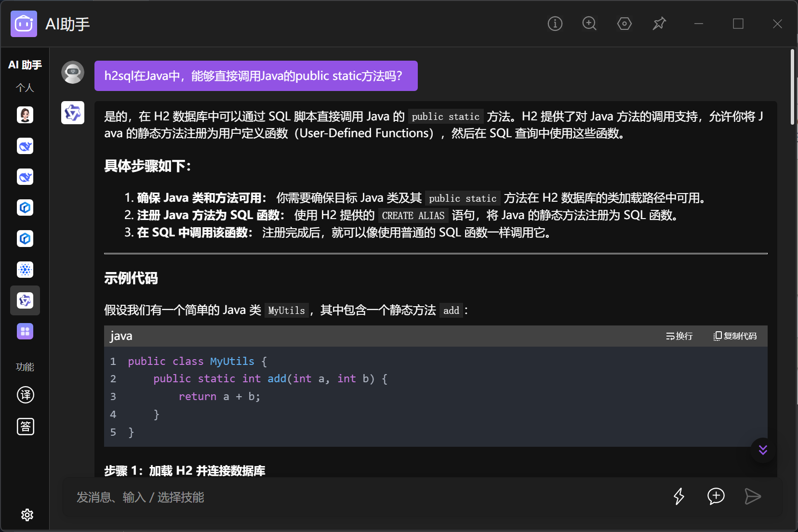Click the send message arrow button
Viewport: 798px width, 532px height.
[752, 496]
